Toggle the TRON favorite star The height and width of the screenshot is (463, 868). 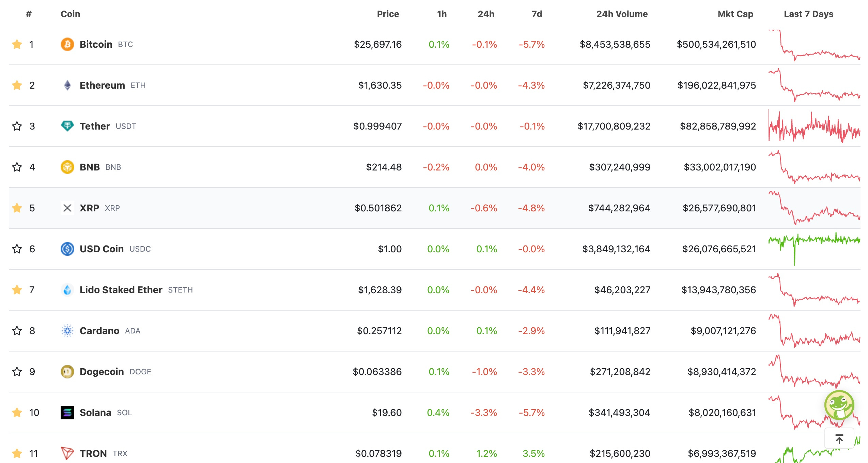17,453
